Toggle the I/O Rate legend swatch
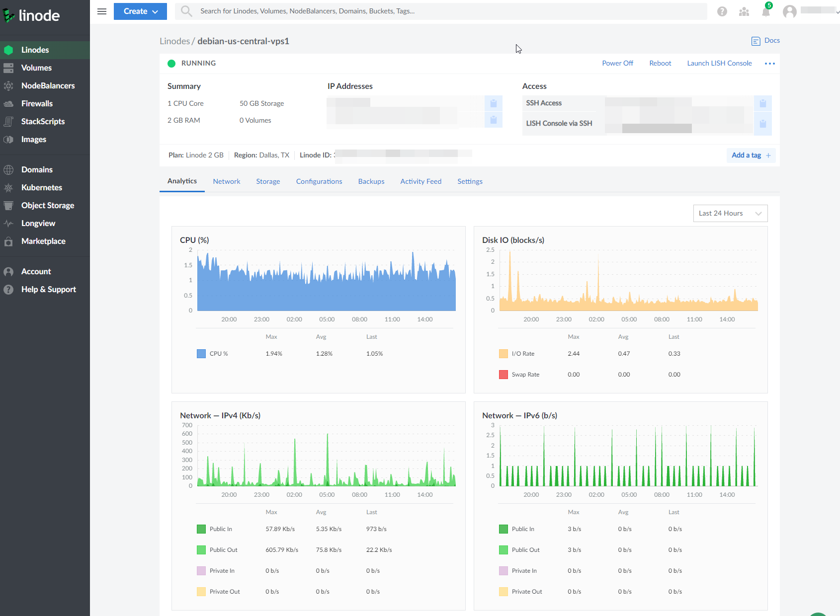Screen dimensions: 840x616 tap(504, 354)
